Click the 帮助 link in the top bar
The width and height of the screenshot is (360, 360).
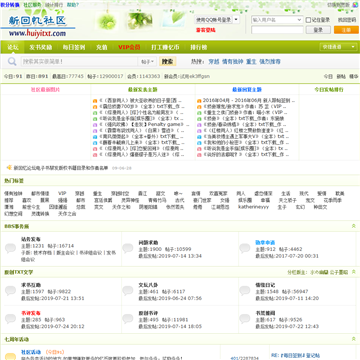[x=73, y=5]
